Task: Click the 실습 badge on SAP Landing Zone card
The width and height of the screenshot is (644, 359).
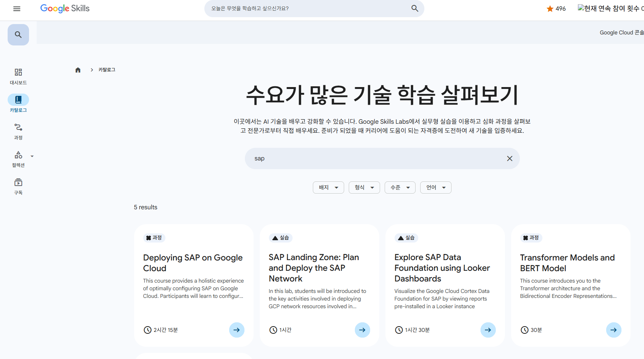Action: tap(280, 238)
